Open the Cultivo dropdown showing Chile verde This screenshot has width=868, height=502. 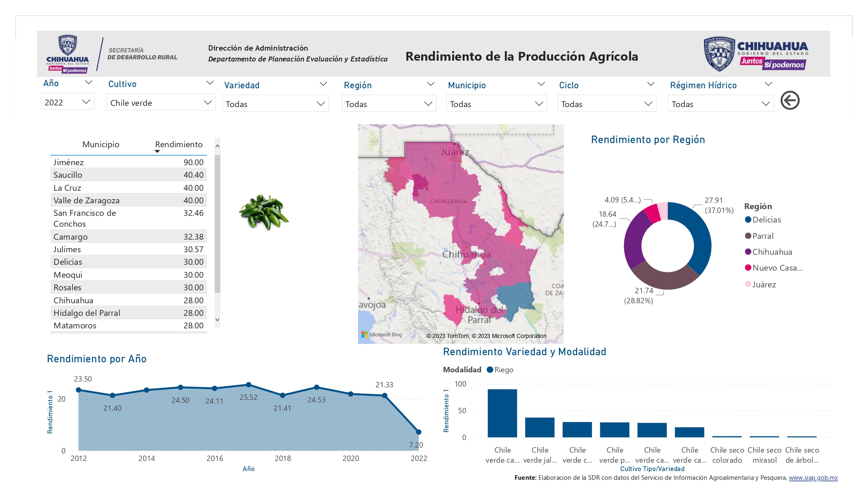coord(161,102)
